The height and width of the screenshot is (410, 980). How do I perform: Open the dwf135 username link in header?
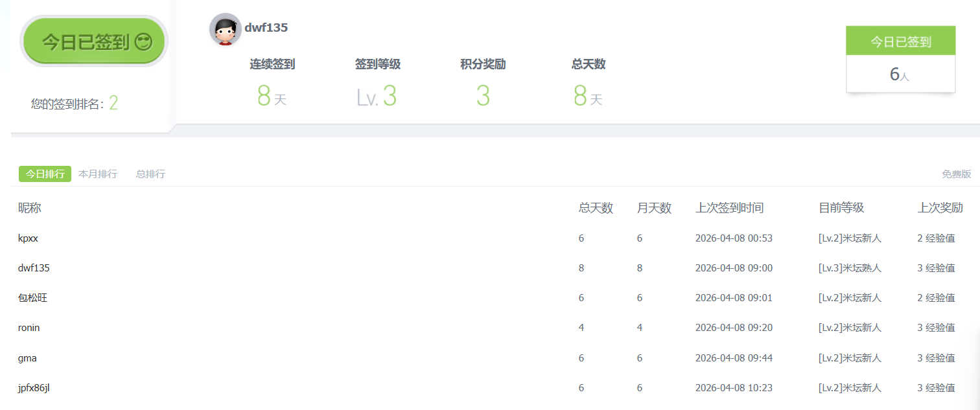[x=266, y=28]
